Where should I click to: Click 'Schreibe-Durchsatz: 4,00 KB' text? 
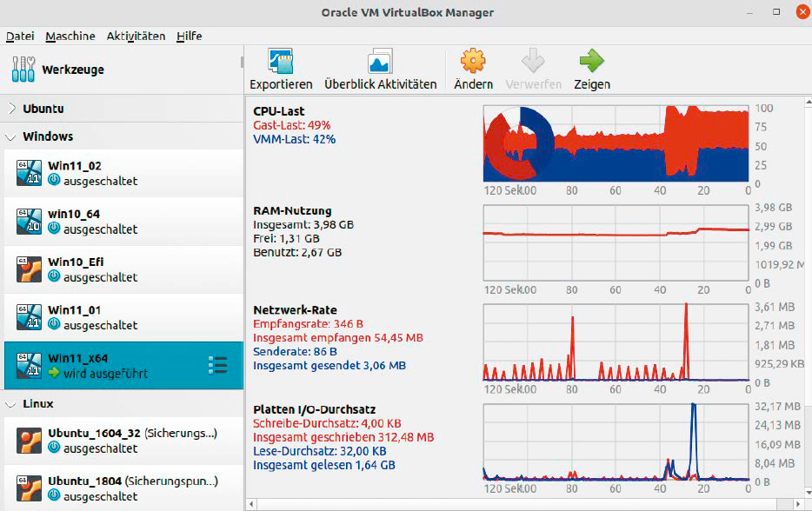(327, 423)
